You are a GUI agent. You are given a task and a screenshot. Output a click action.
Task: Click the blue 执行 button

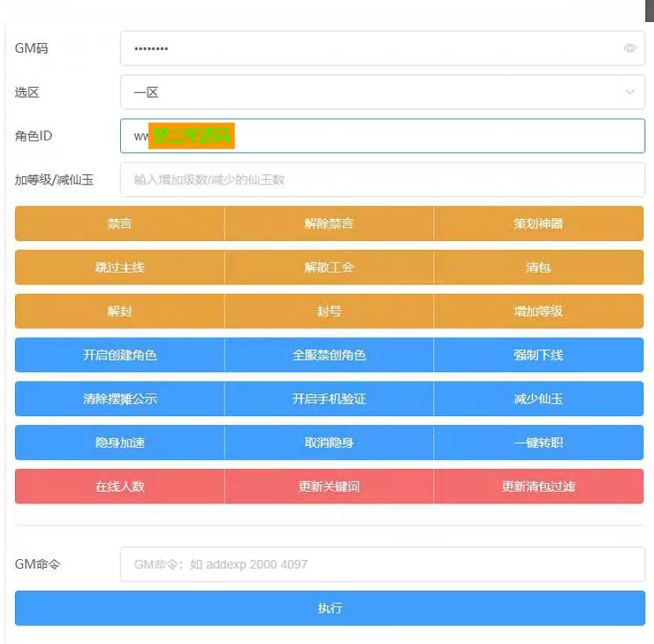point(330,608)
